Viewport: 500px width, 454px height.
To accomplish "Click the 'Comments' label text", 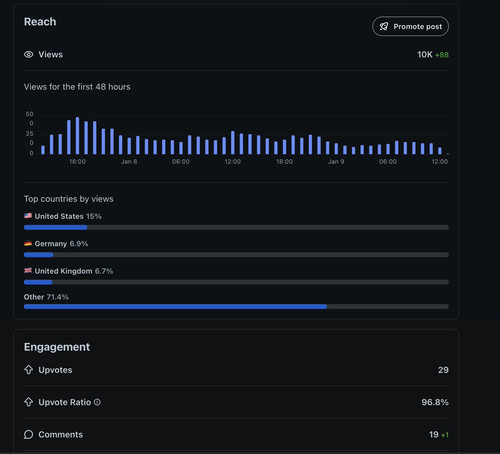I will coord(61,434).
